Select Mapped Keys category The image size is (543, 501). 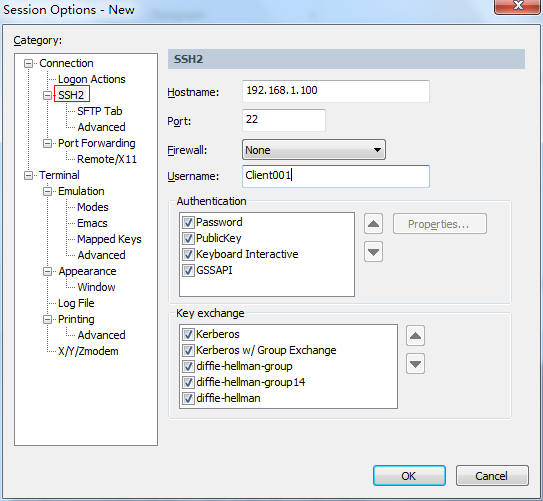point(109,239)
